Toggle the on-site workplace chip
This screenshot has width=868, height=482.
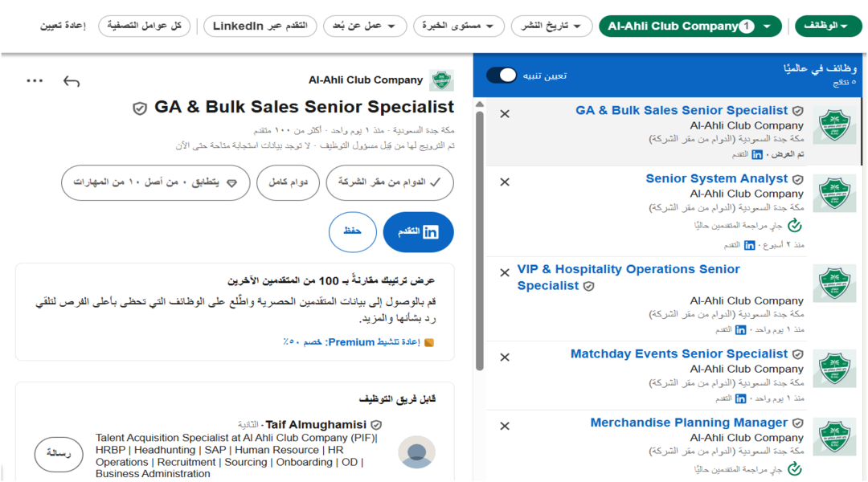pyautogui.click(x=390, y=183)
